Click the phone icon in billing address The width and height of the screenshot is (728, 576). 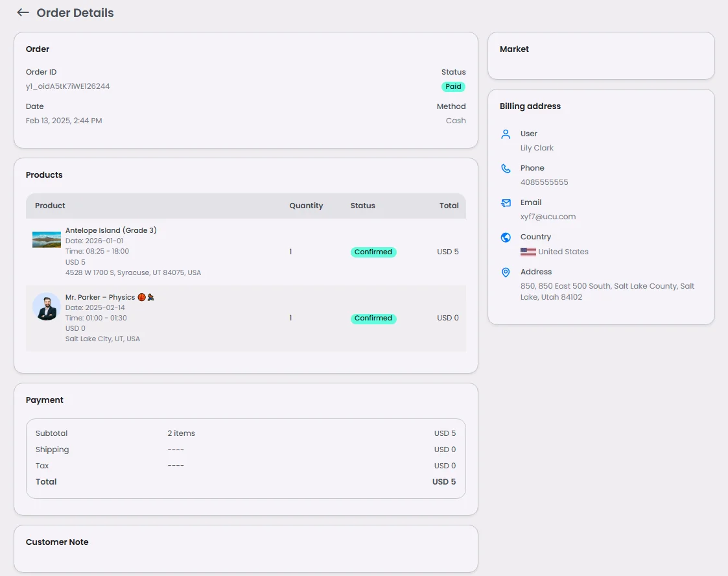click(506, 169)
